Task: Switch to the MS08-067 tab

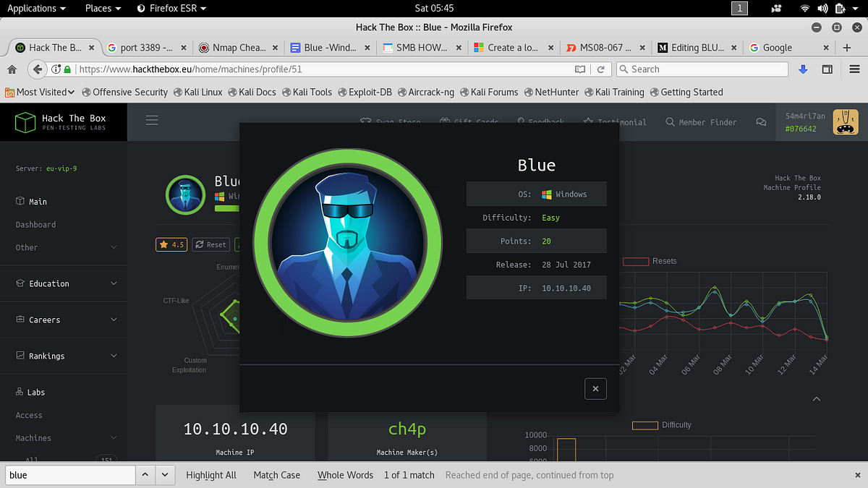Action: (x=606, y=48)
